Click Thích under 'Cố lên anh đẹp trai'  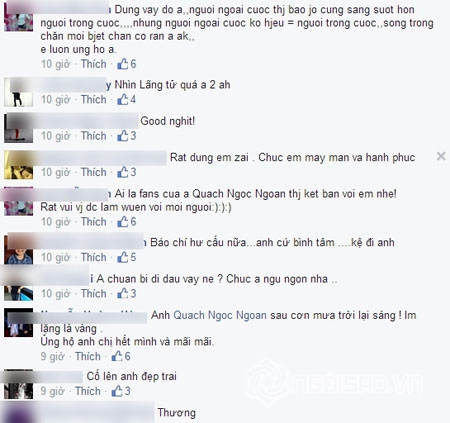(x=88, y=391)
